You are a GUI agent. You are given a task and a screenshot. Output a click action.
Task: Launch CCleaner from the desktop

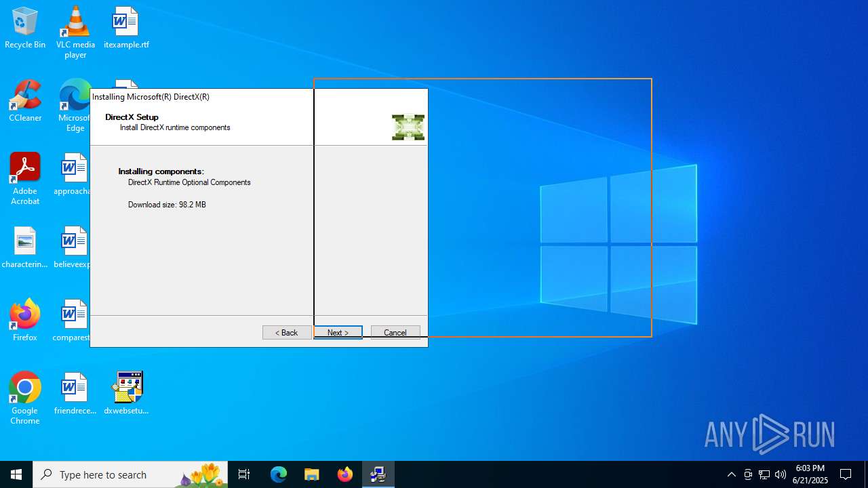(25, 102)
